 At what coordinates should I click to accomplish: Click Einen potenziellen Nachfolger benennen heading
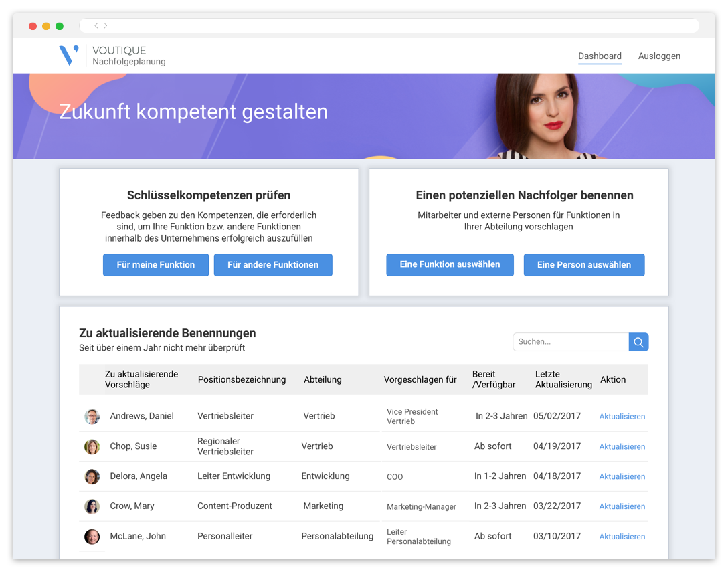click(x=524, y=195)
